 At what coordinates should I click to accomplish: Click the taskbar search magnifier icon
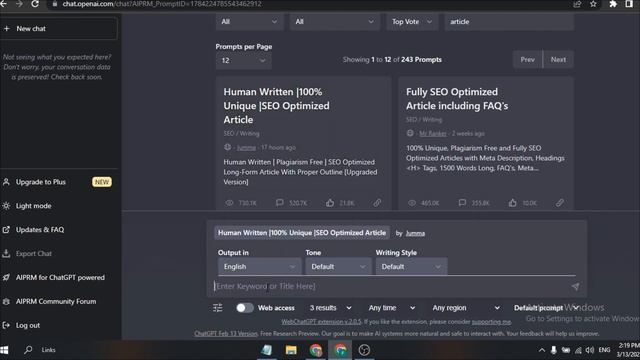pyautogui.click(x=28, y=350)
